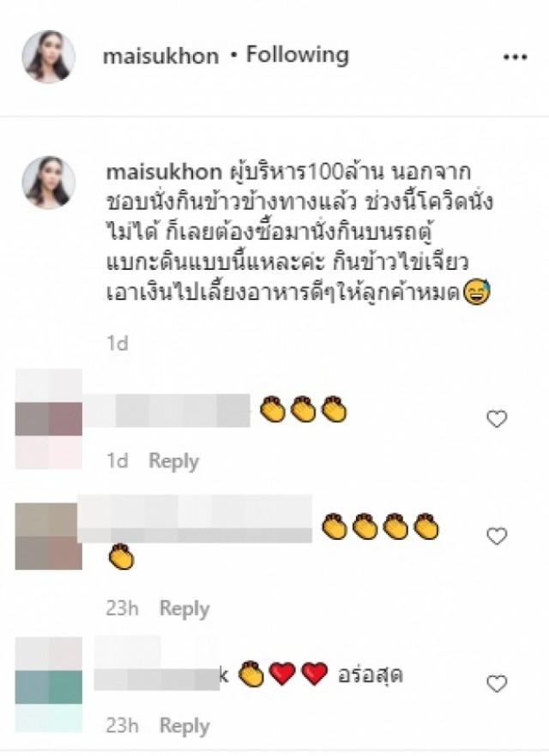Open second commenter's blurred avatar
549x756 pixels.
49,537
